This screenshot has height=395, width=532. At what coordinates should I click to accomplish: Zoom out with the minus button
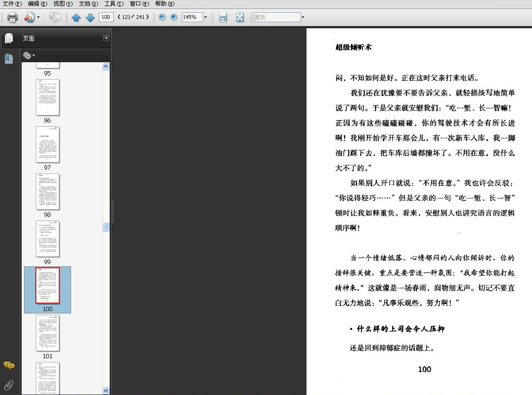[x=162, y=17]
